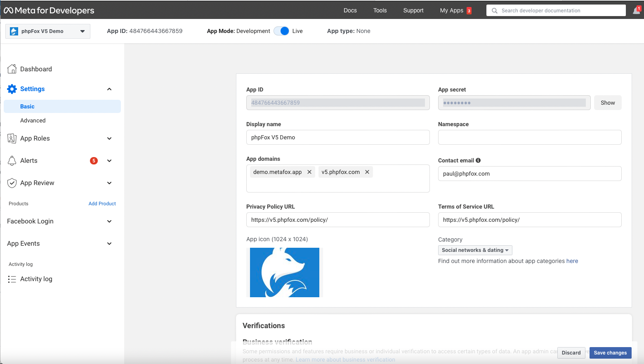Click the Alerts bell icon in sidebar

point(12,161)
